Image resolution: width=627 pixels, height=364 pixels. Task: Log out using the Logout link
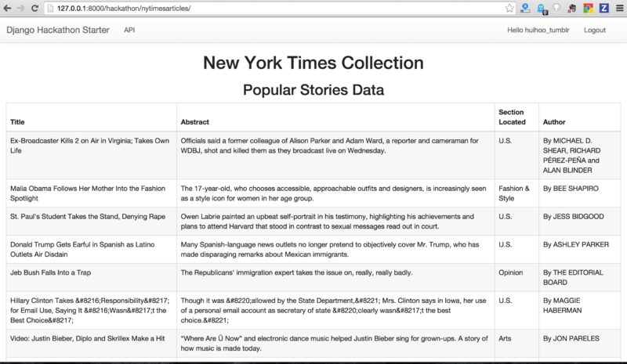595,30
